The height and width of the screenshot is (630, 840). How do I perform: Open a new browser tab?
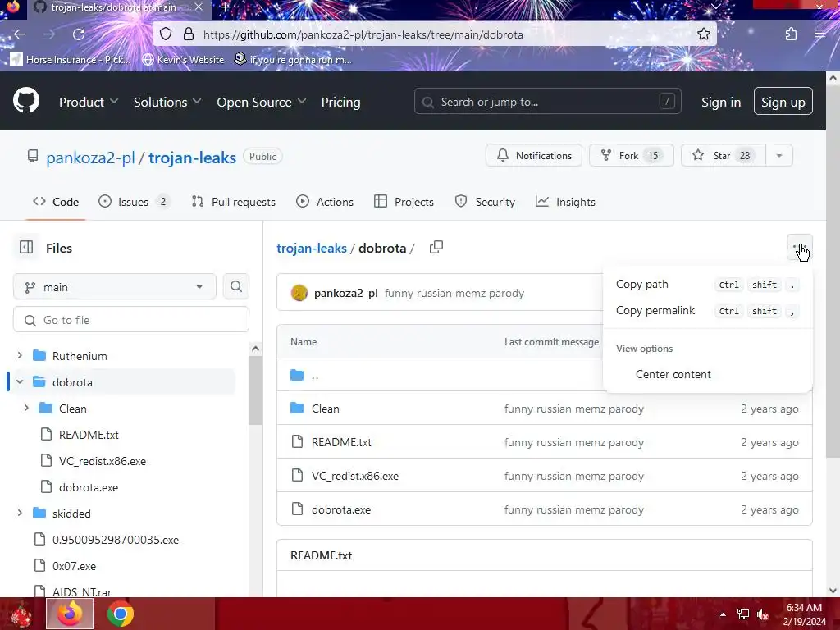tap(226, 7)
